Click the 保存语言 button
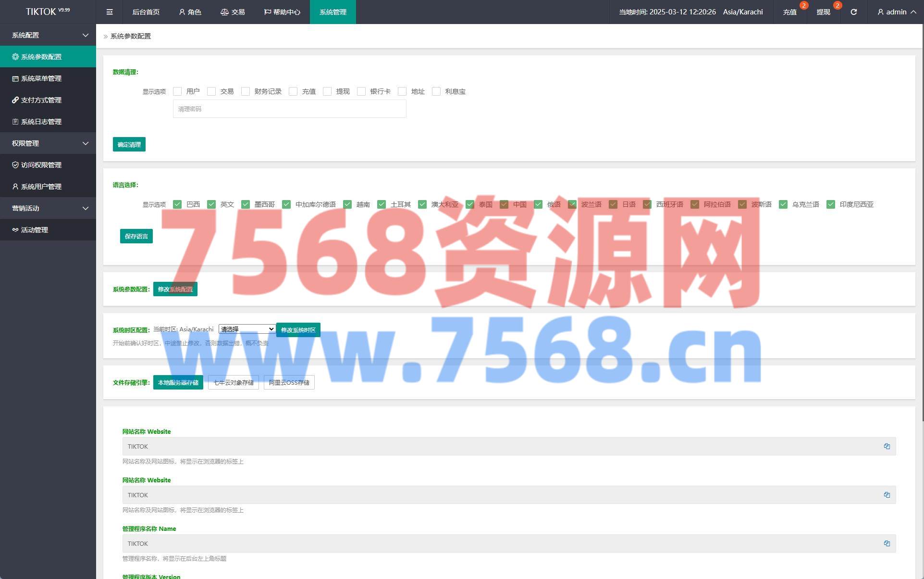 click(136, 236)
